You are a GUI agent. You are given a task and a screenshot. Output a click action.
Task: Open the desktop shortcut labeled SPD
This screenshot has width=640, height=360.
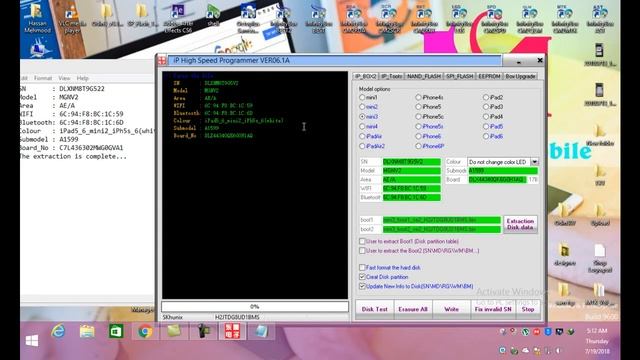point(494,19)
